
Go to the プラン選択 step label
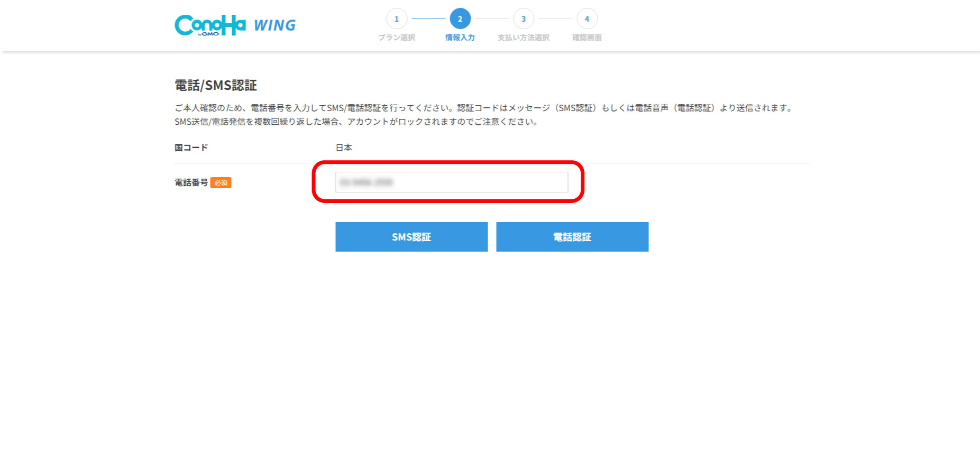[397, 38]
